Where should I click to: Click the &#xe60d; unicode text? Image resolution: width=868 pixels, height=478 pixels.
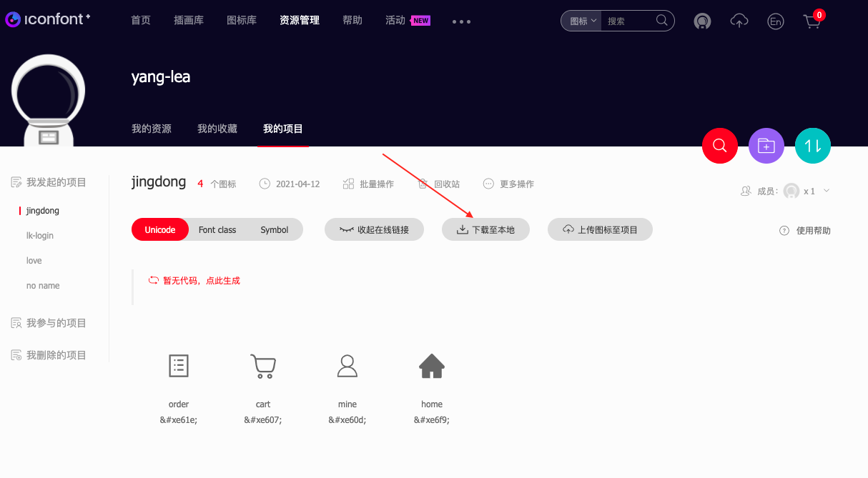(347, 420)
